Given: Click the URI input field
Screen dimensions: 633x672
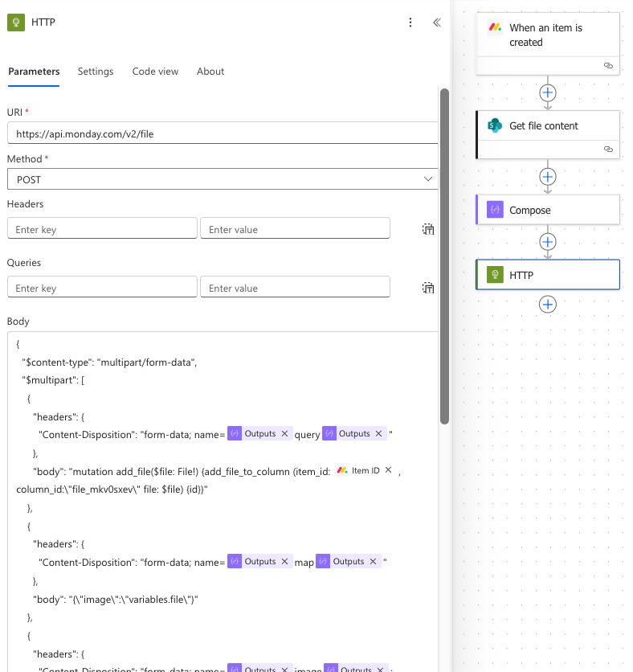Looking at the screenshot, I should pos(223,134).
